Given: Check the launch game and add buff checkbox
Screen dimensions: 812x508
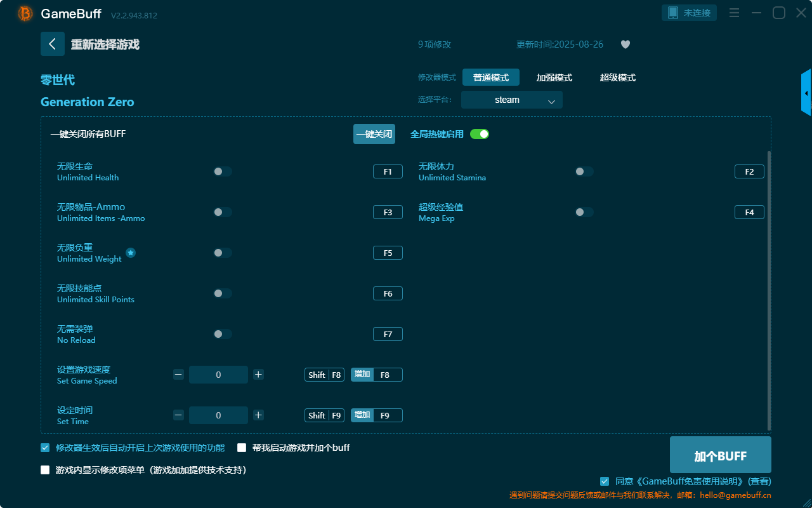Looking at the screenshot, I should [242, 448].
